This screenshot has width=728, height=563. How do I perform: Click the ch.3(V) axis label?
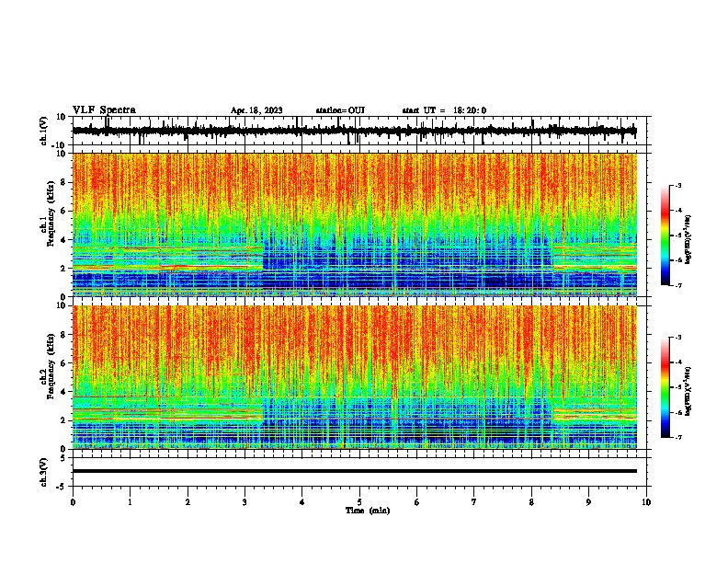(44, 472)
